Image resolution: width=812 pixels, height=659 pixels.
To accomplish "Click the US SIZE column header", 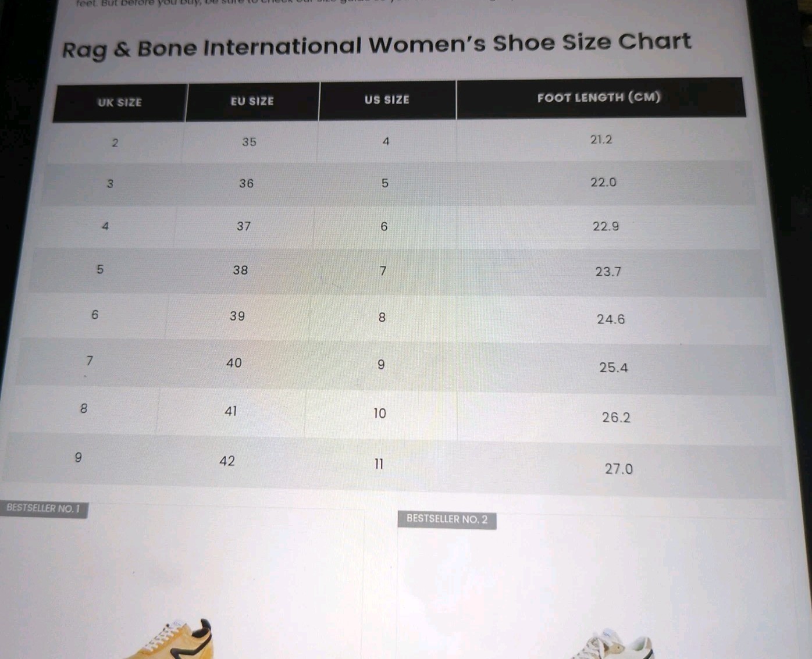I will pos(387,100).
